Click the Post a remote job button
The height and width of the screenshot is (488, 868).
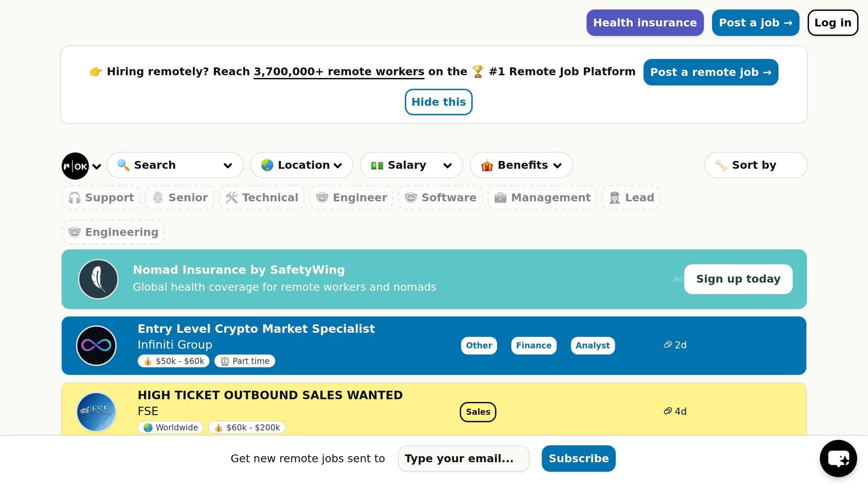711,72
